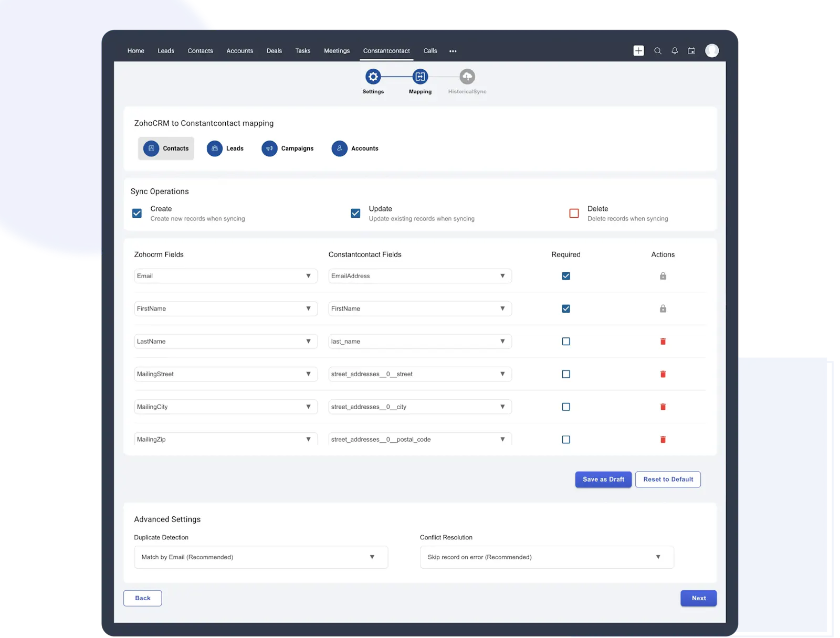The height and width of the screenshot is (638, 840).
Task: Open the last_name Constantcontact field dropdown
Action: (420, 342)
